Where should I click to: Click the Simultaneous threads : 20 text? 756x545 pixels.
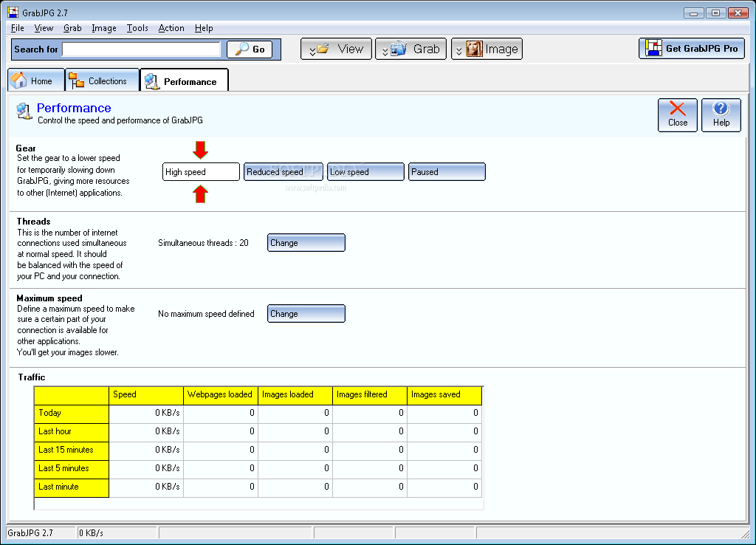[x=203, y=243]
